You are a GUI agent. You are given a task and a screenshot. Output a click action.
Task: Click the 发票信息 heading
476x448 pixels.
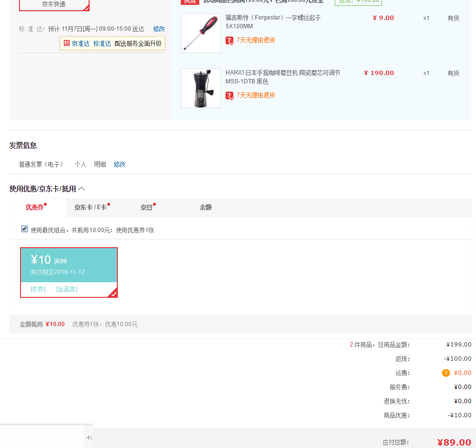[x=23, y=145]
